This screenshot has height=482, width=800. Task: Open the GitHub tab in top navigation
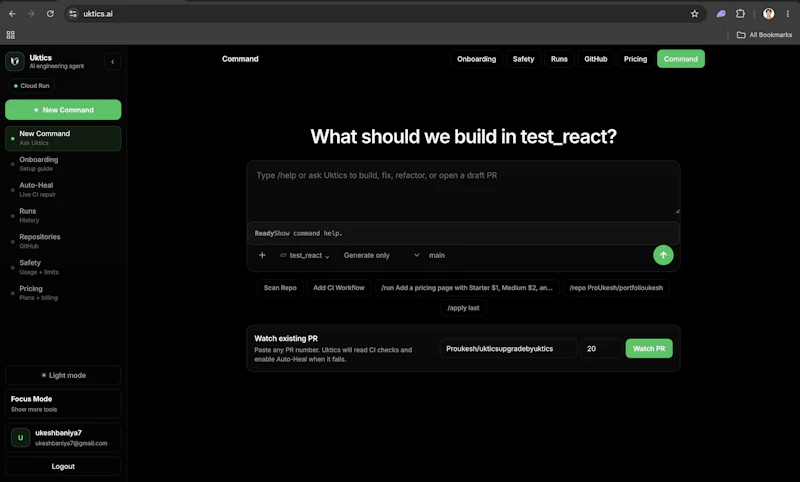595,59
